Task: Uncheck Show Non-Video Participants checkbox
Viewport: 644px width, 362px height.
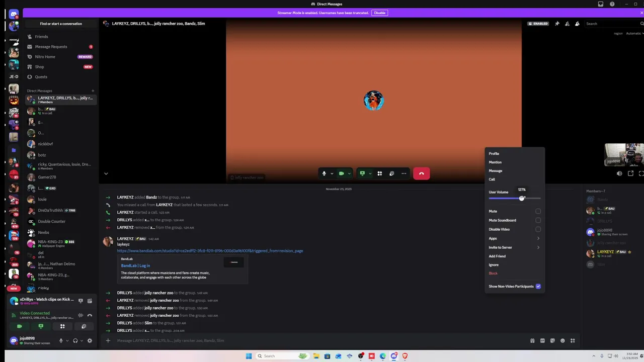Action: coord(538,286)
